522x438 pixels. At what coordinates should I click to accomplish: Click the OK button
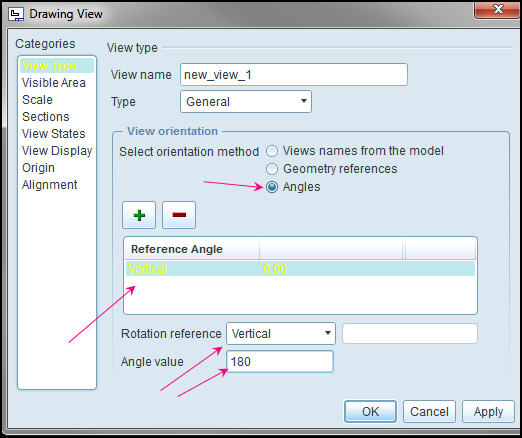coord(370,412)
